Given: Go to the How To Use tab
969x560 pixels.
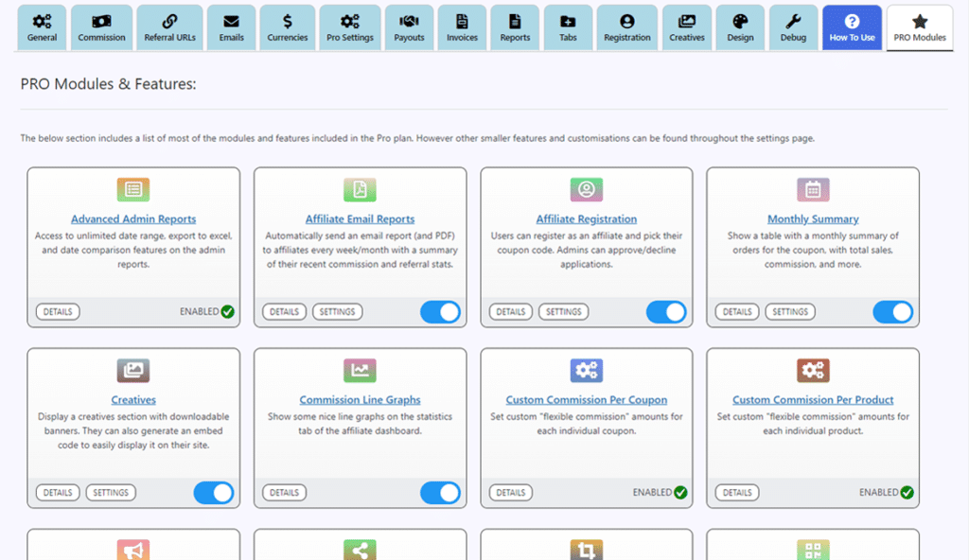Looking at the screenshot, I should coord(852,27).
